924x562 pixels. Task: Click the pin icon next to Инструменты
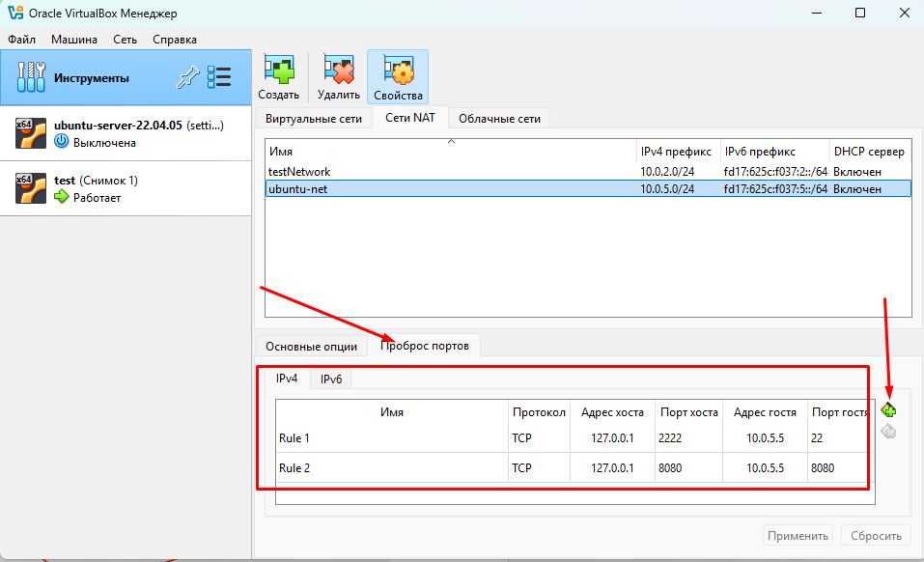188,78
